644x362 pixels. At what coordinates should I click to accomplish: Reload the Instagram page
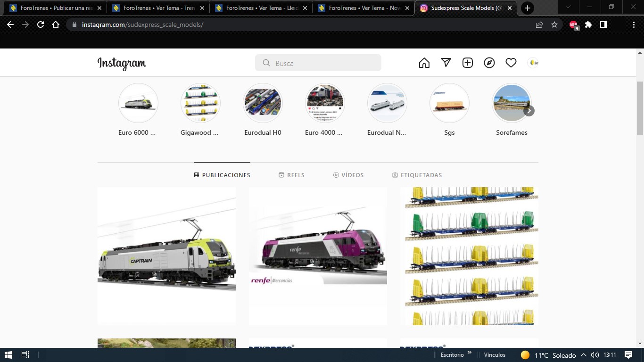41,25
